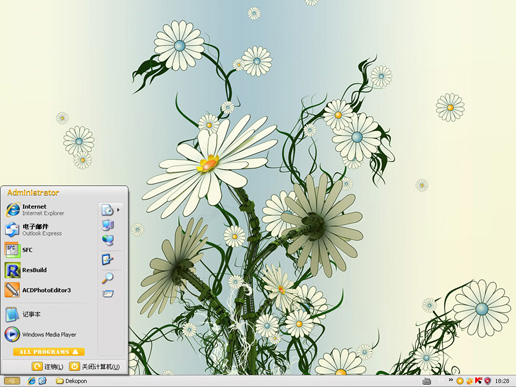Expand ALL PROGRAMS list
Viewport: 516px width, 387px height.
point(49,352)
